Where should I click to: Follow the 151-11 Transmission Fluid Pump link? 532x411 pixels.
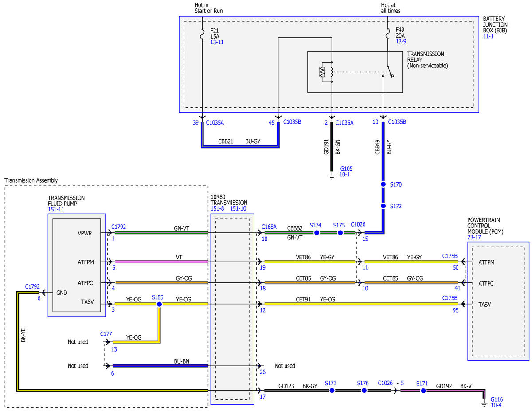tap(56, 210)
